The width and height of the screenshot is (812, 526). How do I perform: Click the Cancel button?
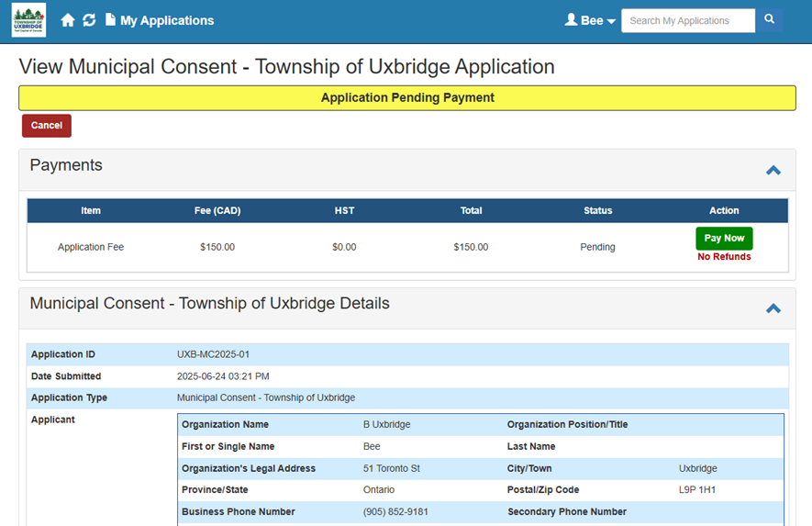point(47,126)
